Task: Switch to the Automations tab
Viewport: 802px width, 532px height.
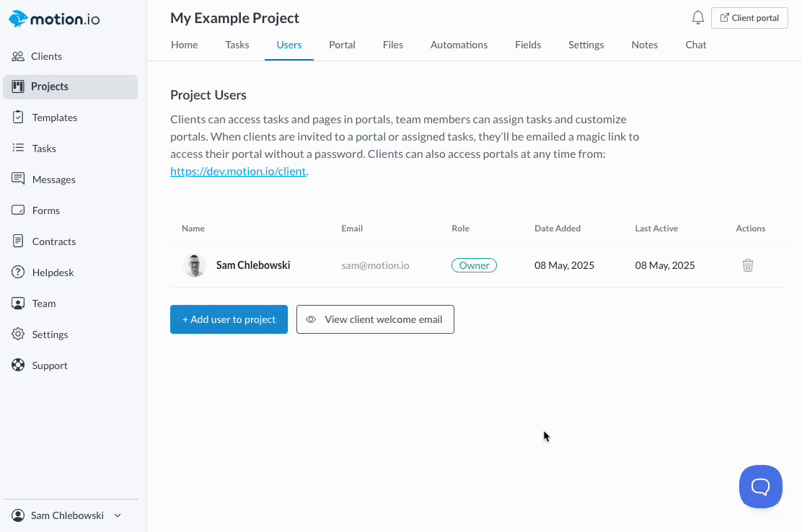Action: point(459,45)
